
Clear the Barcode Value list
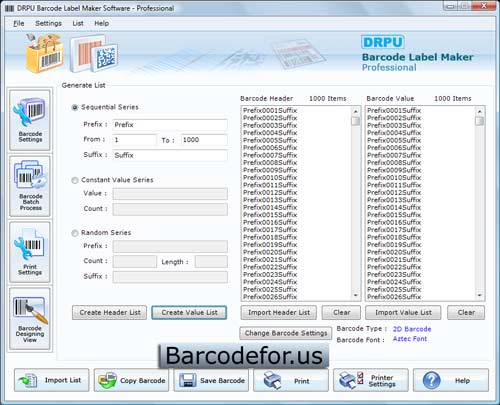pos(466,313)
